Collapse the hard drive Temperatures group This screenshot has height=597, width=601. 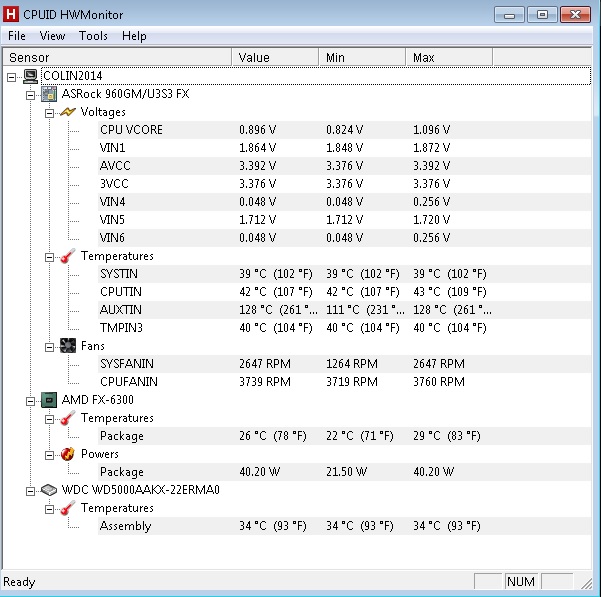(49, 510)
